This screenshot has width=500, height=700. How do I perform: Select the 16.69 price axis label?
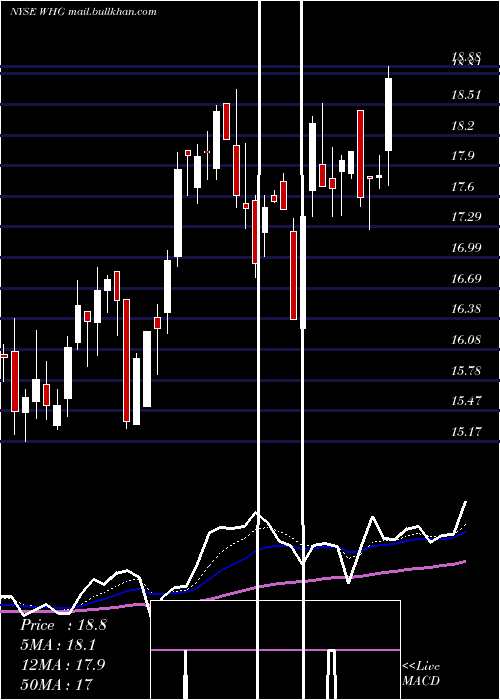466,279
